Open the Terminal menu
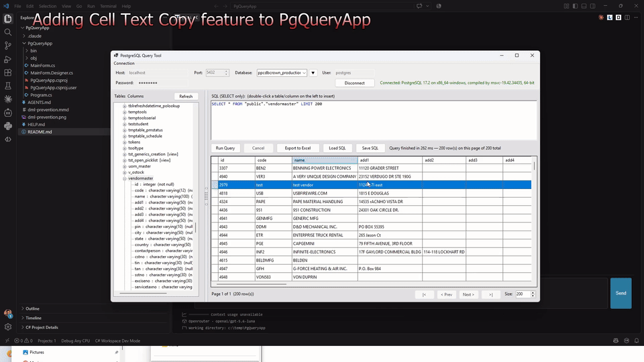The image size is (644, 362). click(x=108, y=6)
